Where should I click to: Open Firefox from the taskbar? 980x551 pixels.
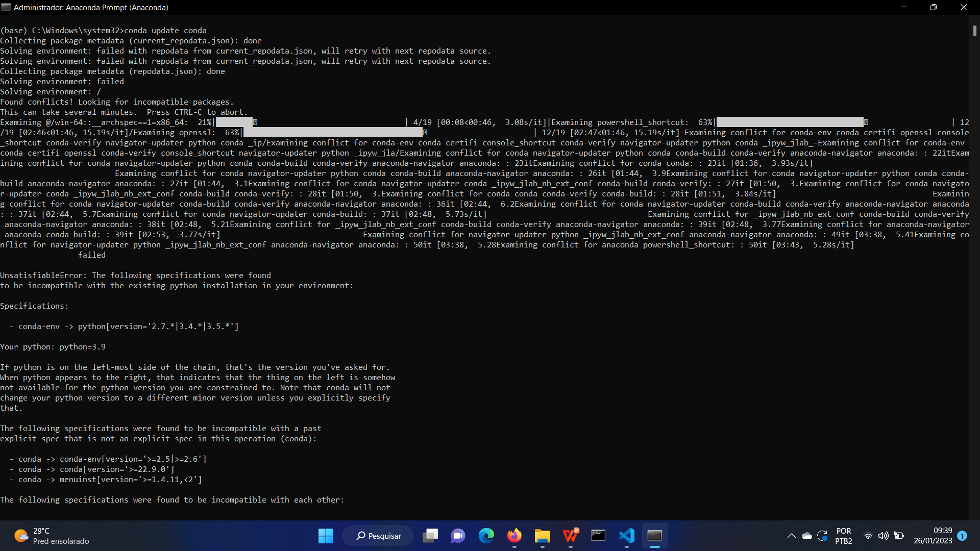pyautogui.click(x=514, y=536)
